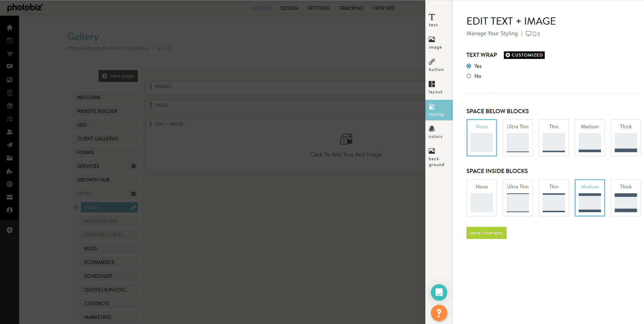644x324 pixels.
Task: Open the orange help question icon
Action: (439, 313)
